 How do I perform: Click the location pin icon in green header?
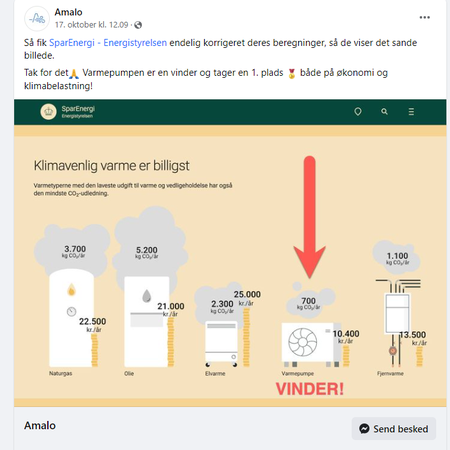coord(358,112)
